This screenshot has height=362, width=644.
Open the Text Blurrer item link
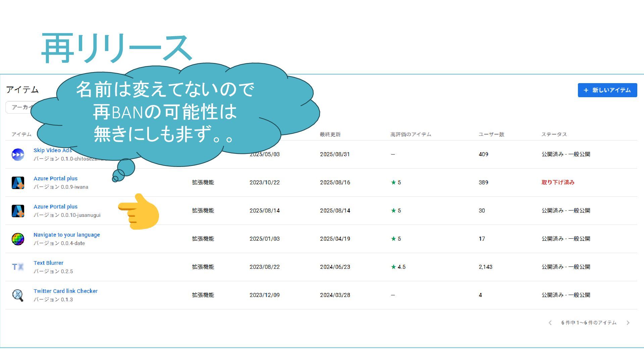click(48, 263)
